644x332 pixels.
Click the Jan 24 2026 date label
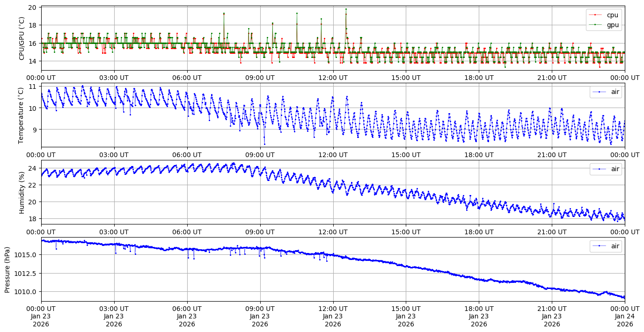coord(624,320)
